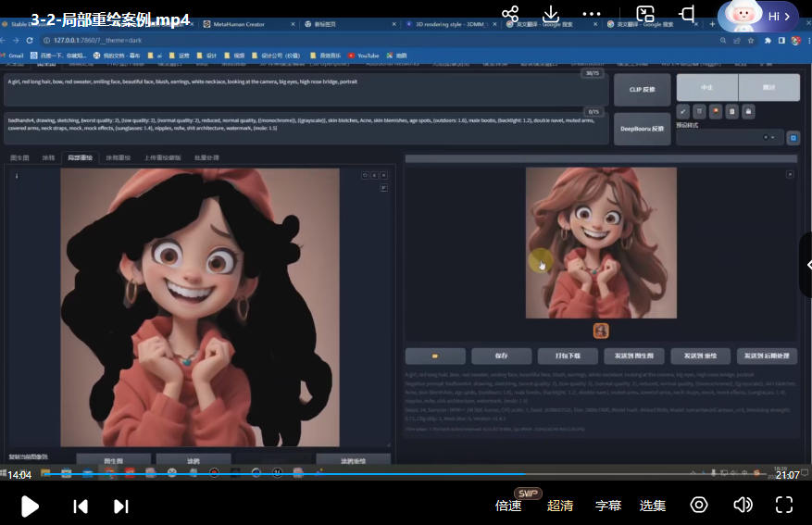Click the CLIP 反推 button
The height and width of the screenshot is (525, 812).
[643, 90]
